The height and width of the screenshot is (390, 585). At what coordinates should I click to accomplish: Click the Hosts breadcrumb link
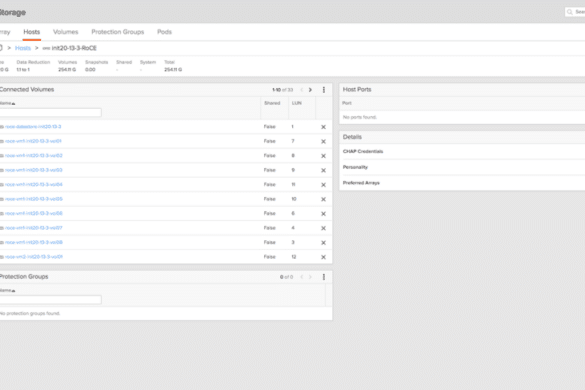click(23, 48)
